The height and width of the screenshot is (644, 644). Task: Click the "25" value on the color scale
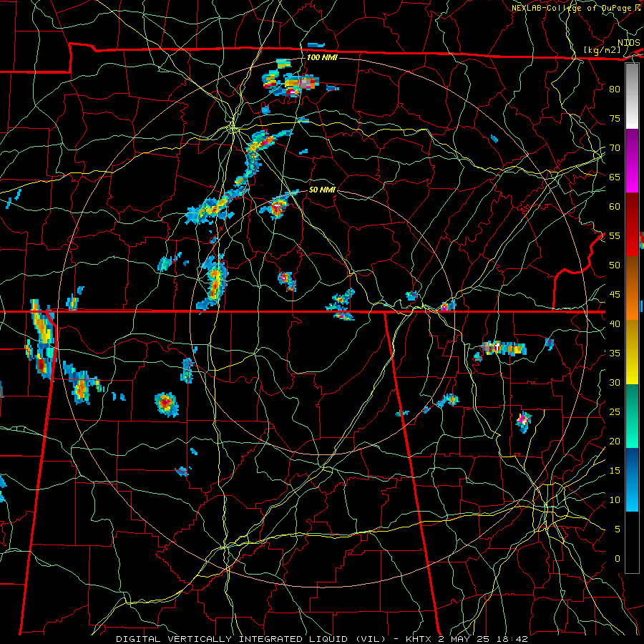click(615, 411)
